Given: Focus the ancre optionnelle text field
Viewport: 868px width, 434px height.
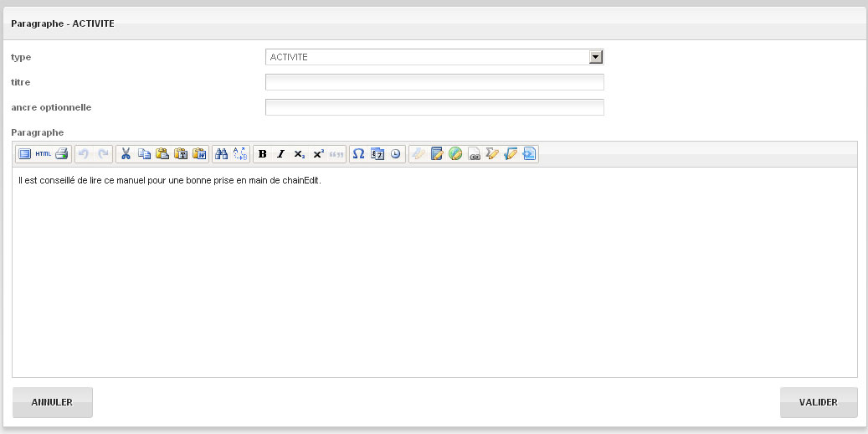Looking at the screenshot, I should tap(434, 107).
